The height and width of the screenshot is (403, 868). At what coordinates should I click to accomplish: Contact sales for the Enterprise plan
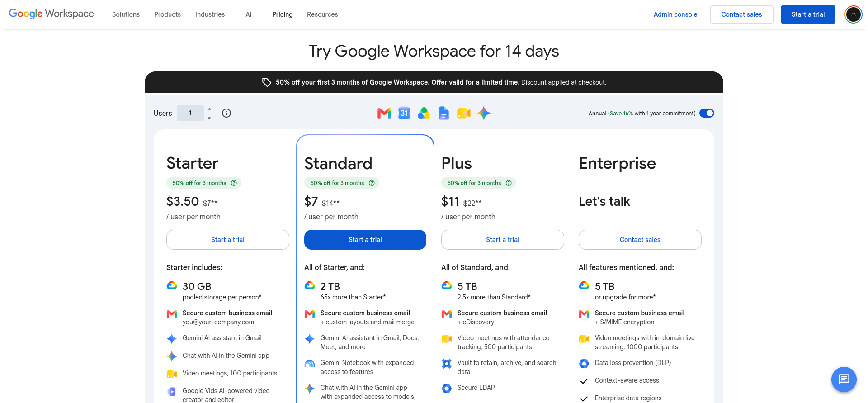coord(640,240)
